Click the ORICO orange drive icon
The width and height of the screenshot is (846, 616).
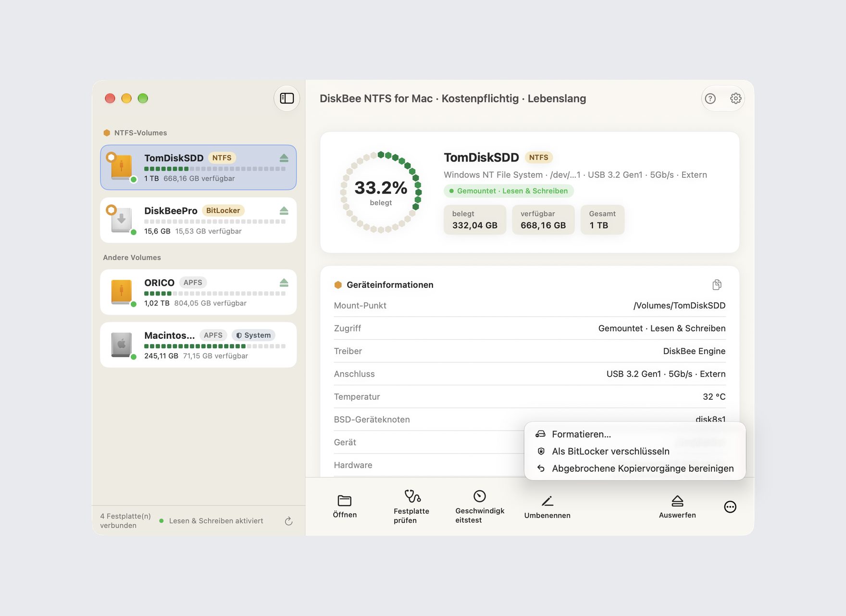point(122,292)
